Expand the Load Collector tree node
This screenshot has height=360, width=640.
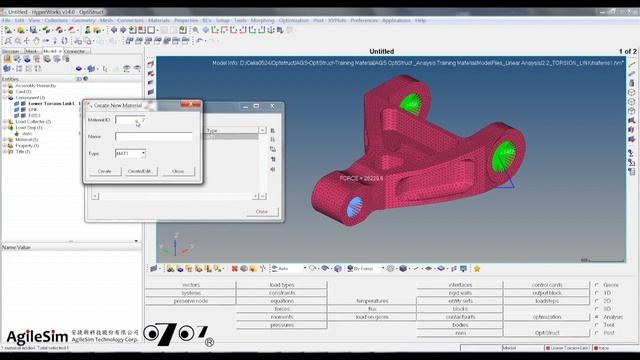coord(4,122)
